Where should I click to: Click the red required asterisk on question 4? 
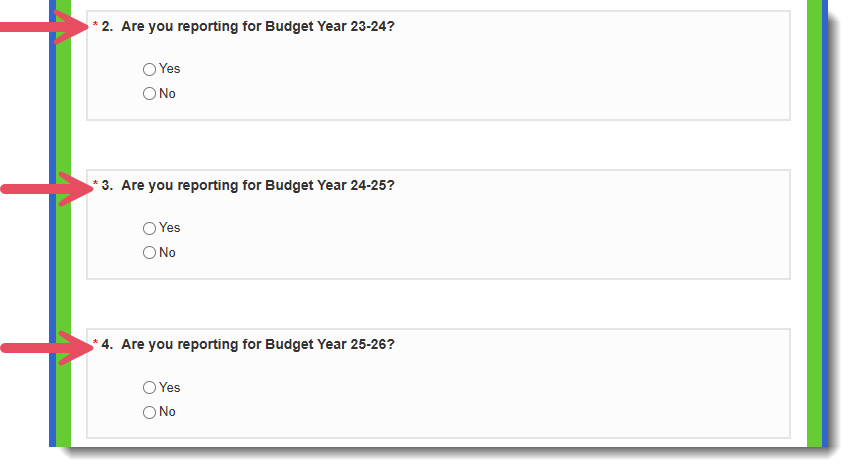[x=96, y=342]
